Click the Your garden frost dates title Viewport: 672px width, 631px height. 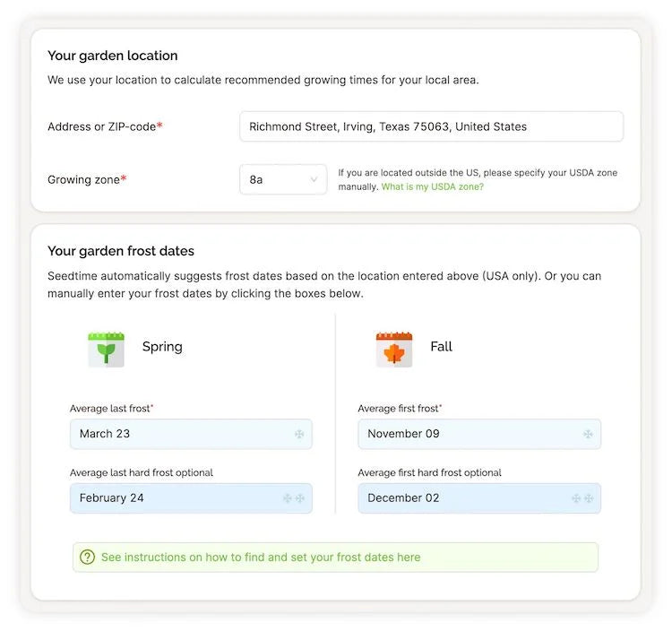(x=121, y=251)
